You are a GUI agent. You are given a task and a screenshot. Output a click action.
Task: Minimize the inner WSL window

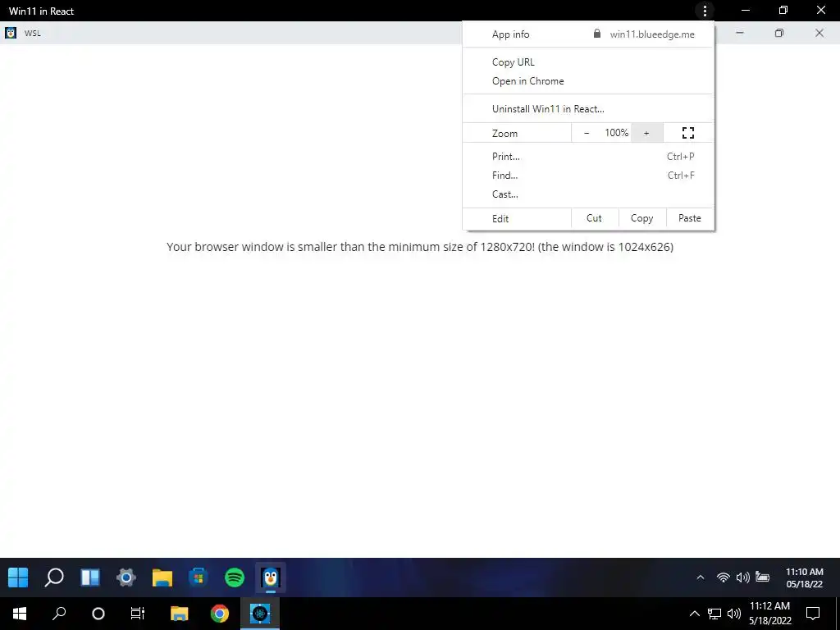[740, 33]
